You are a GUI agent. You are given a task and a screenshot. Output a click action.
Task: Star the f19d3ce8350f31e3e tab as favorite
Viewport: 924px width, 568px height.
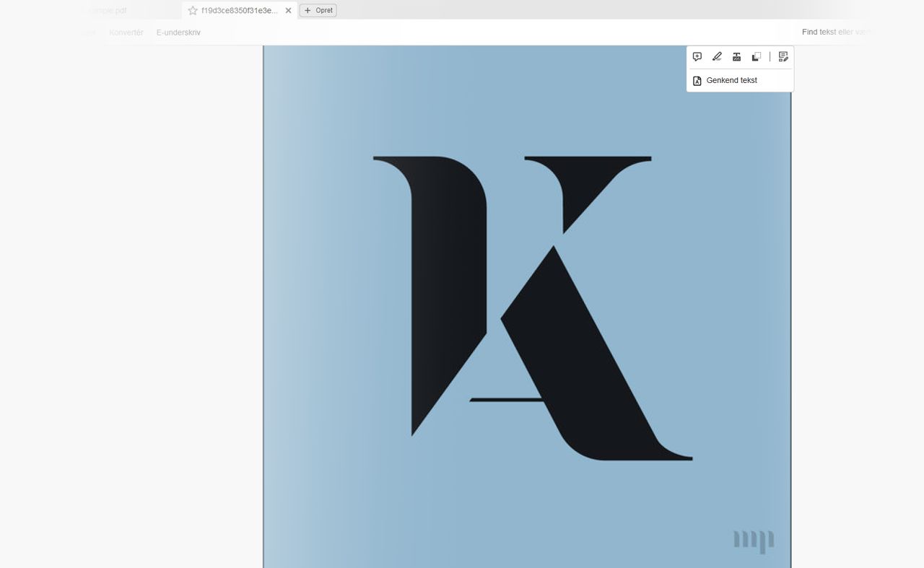coord(193,11)
